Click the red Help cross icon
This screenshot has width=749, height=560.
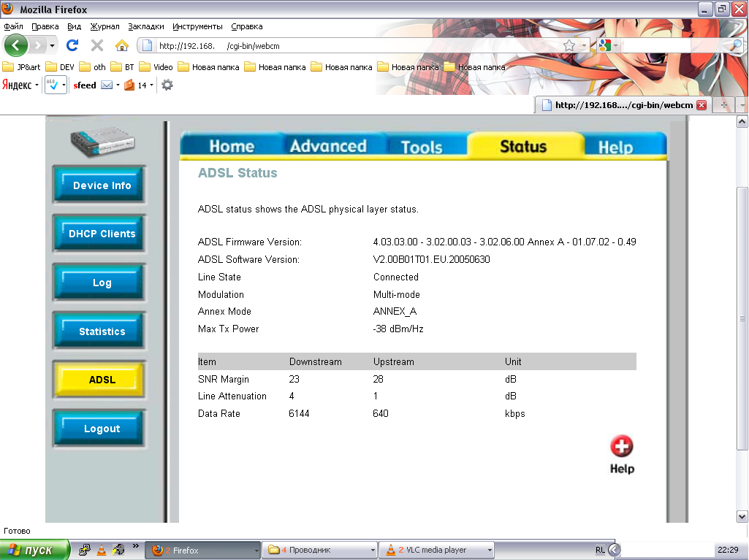click(622, 446)
